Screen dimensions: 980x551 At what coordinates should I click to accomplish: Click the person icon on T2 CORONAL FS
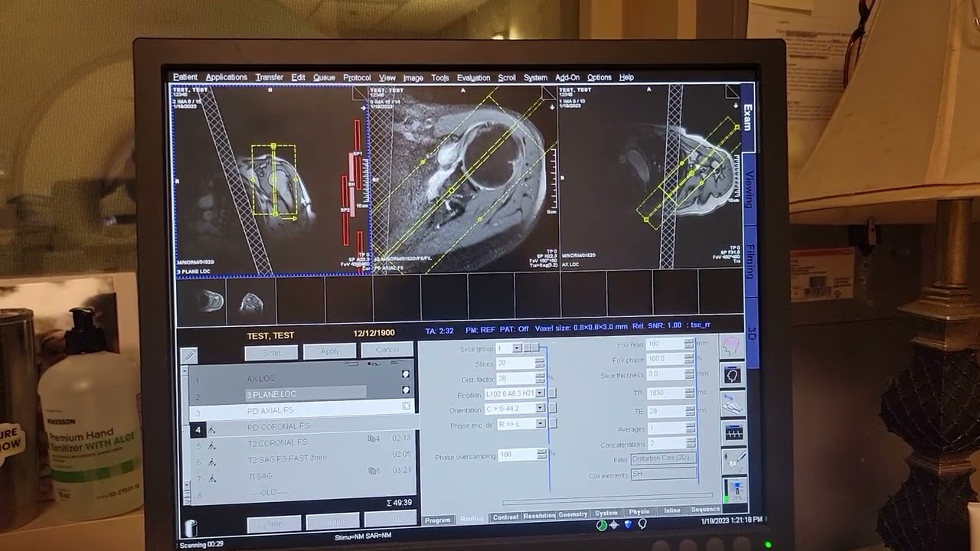(x=211, y=445)
